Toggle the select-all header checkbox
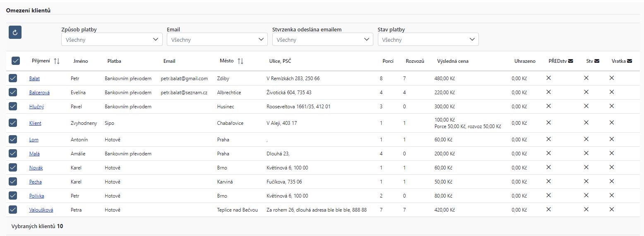Image resolution: width=644 pixels, height=236 pixels. coord(16,61)
